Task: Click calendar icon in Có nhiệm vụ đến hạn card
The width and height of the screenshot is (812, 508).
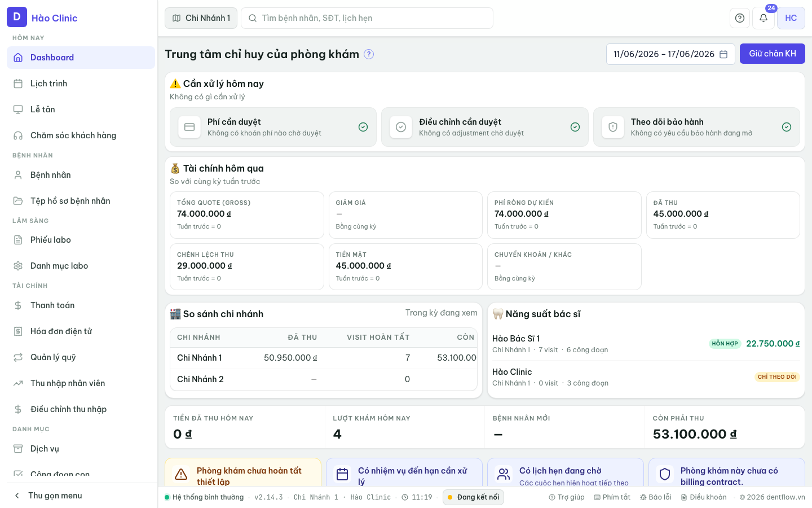Action: coord(342,474)
